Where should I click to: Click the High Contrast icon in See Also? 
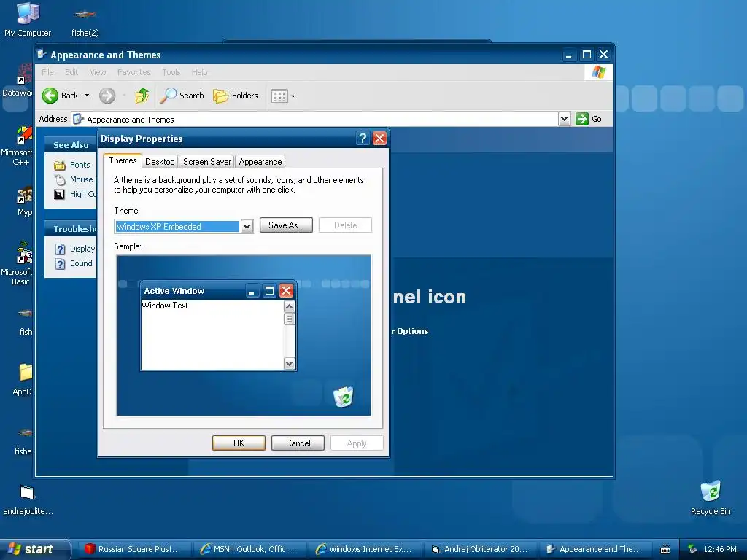pyautogui.click(x=60, y=194)
